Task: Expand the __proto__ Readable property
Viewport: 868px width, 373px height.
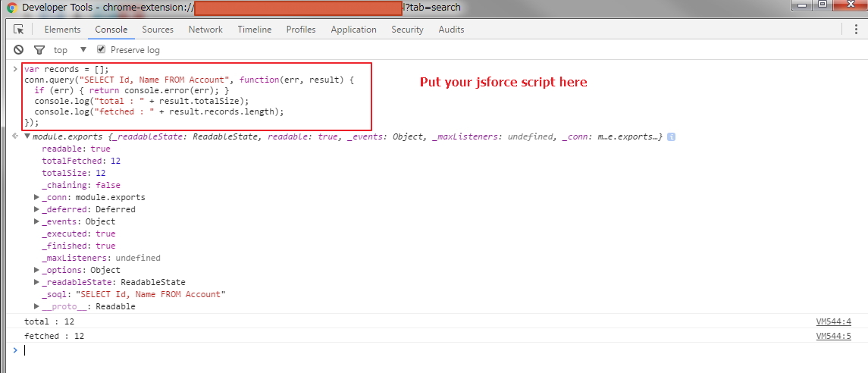Action: pos(36,306)
